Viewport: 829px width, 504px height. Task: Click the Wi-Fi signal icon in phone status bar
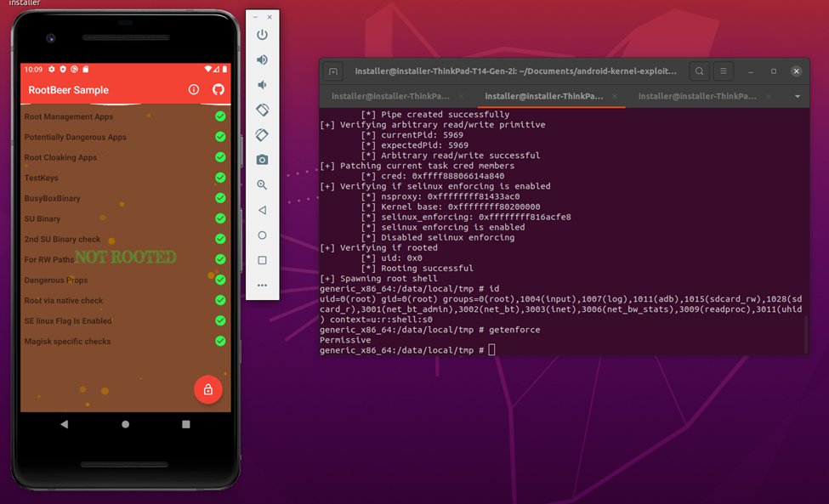tap(208, 69)
